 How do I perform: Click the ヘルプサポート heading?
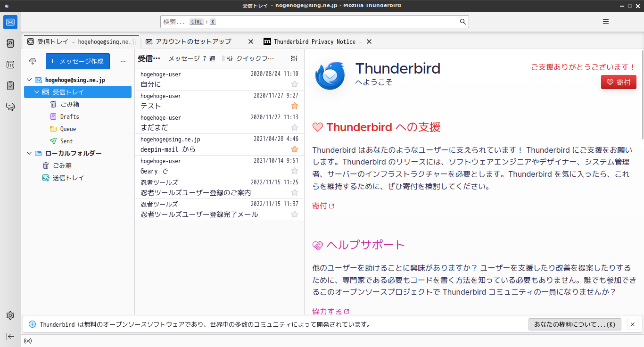point(359,245)
